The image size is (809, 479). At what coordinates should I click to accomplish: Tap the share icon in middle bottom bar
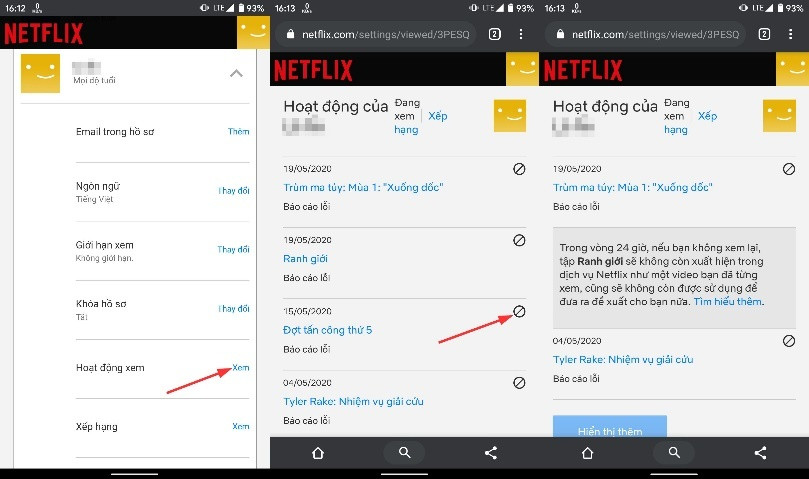click(491, 453)
